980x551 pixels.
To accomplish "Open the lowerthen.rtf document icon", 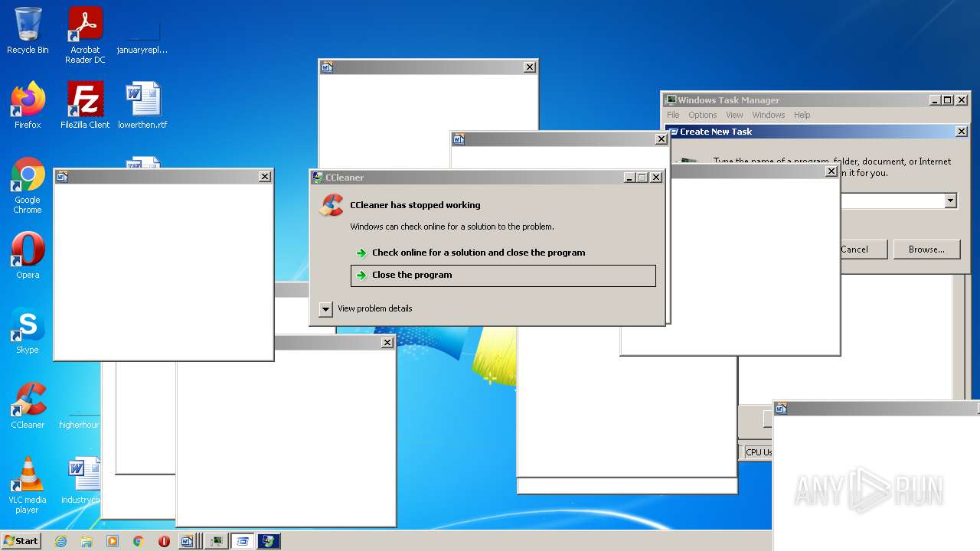I will point(142,106).
